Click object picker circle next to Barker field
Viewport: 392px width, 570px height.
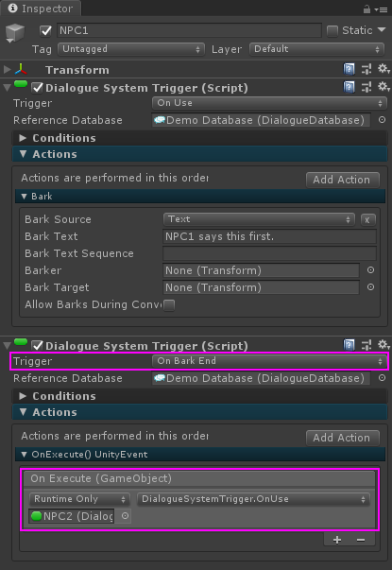click(370, 270)
